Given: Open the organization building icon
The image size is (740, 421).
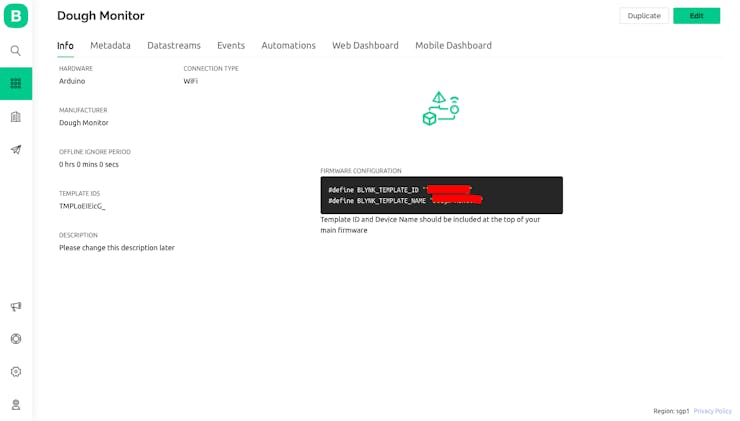Looking at the screenshot, I should (x=16, y=117).
